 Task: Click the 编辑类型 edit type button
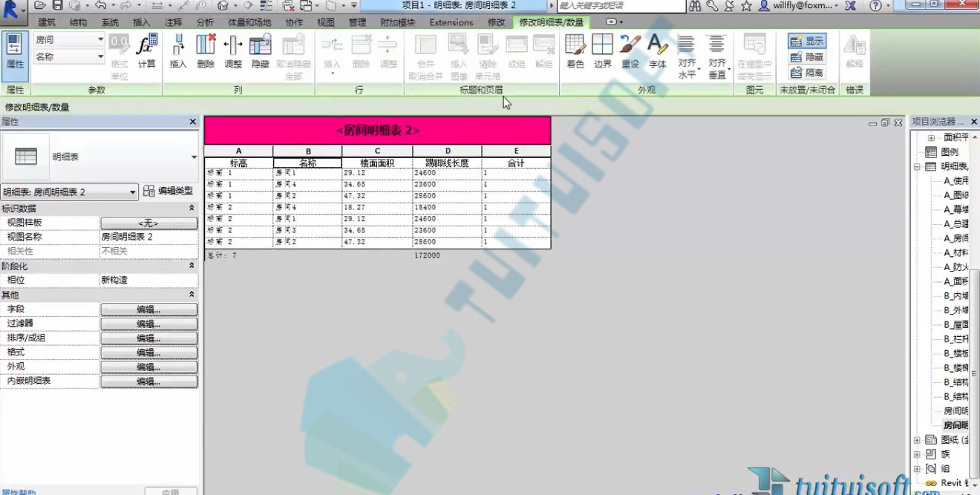point(169,191)
